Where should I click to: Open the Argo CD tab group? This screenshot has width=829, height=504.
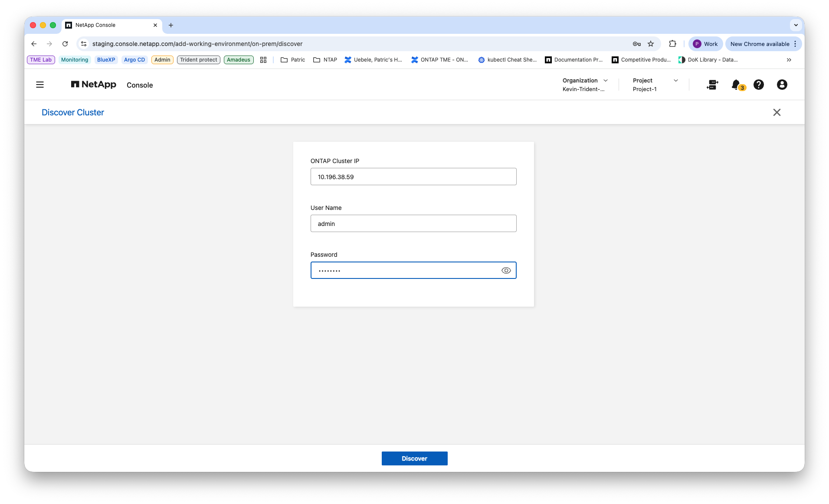click(x=134, y=60)
